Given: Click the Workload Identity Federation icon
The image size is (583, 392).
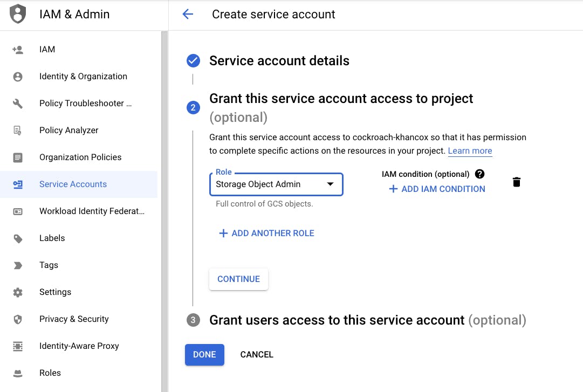Looking at the screenshot, I should click(18, 211).
